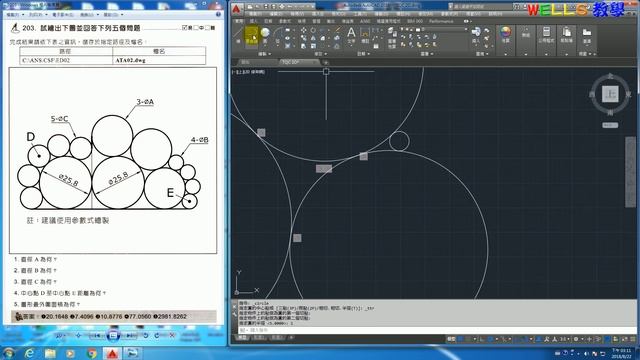Screen dimensions: 640x360
Task: Choose the Rotate tool in Modify panel
Action: click(x=313, y=30)
